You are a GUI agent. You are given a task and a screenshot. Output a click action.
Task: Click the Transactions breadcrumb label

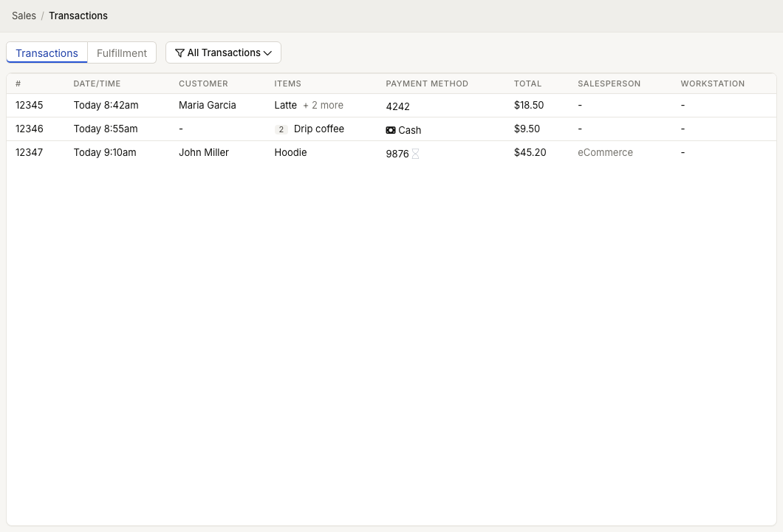[x=78, y=16]
